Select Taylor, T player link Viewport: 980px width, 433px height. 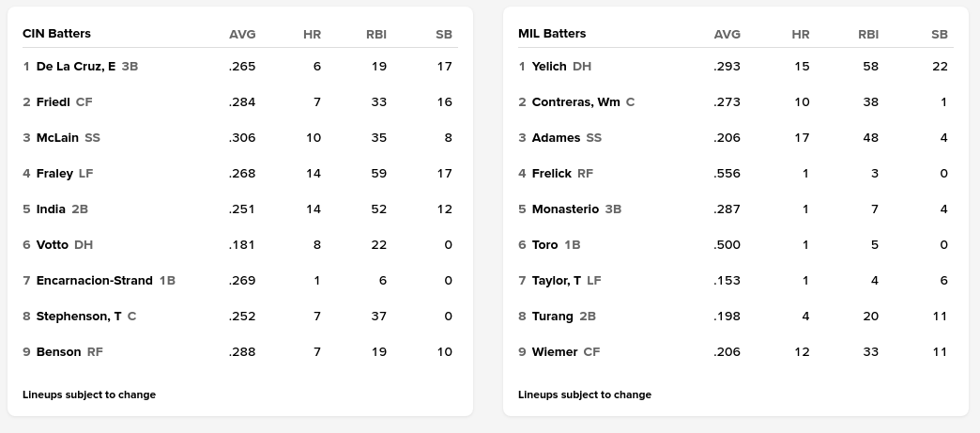coord(556,281)
